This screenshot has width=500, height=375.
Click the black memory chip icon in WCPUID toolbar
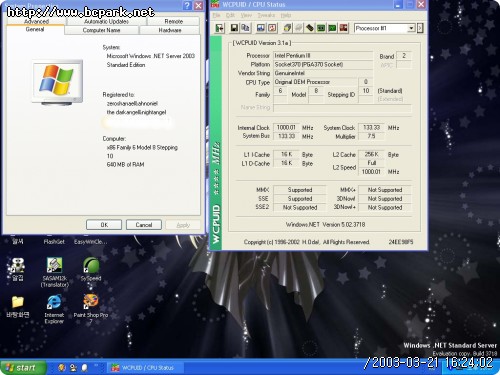coord(310,28)
